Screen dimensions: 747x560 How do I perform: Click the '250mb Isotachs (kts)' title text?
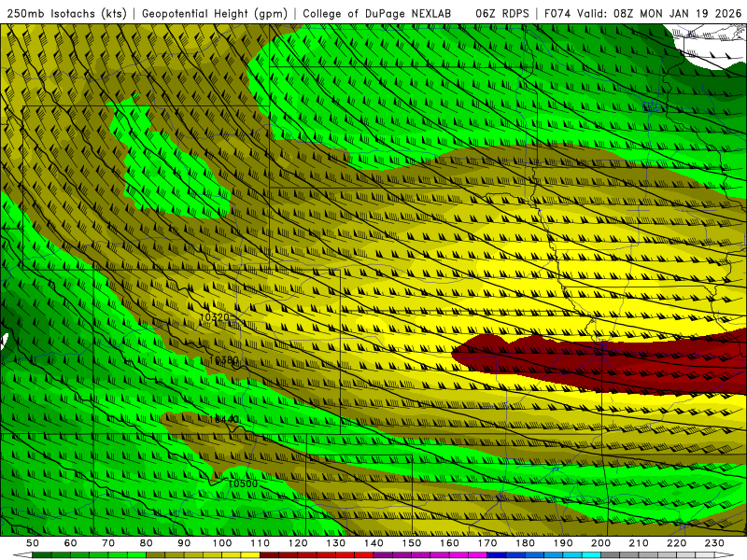(66, 14)
